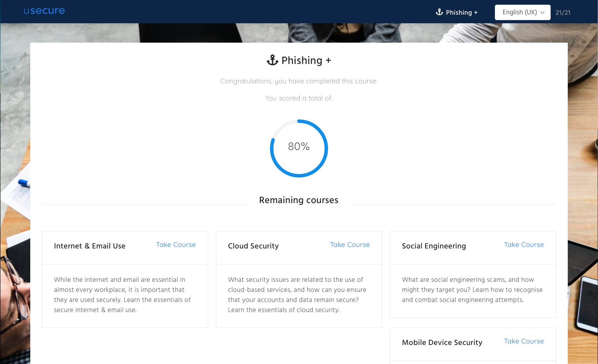598x364 pixels.
Task: Click the 80% circular score indicator
Action: pos(299,148)
